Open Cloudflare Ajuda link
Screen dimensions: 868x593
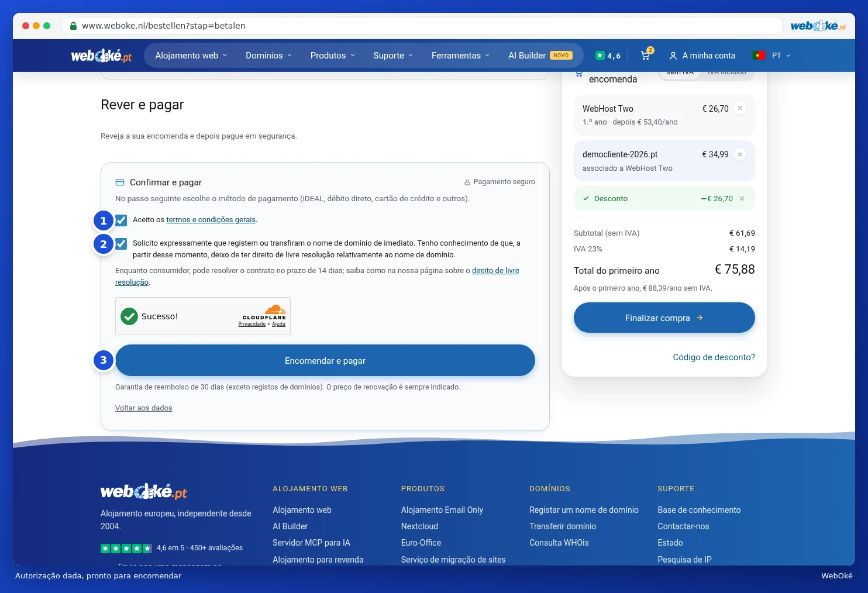[x=278, y=324]
